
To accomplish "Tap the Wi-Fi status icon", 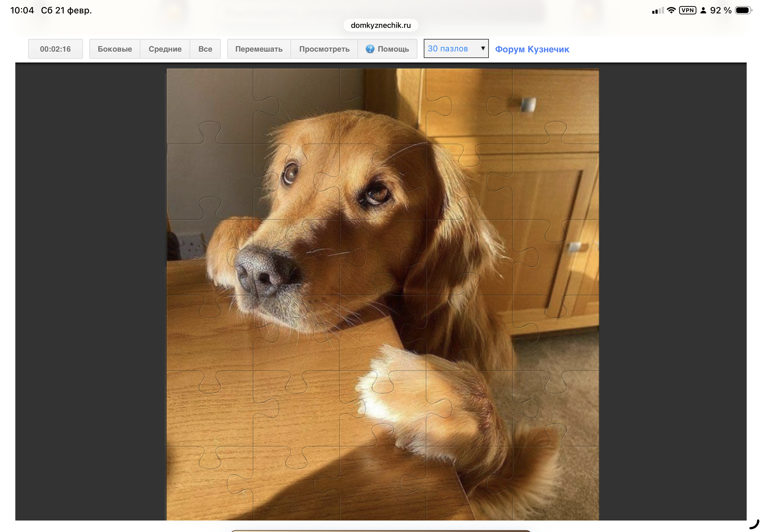I will tap(671, 10).
